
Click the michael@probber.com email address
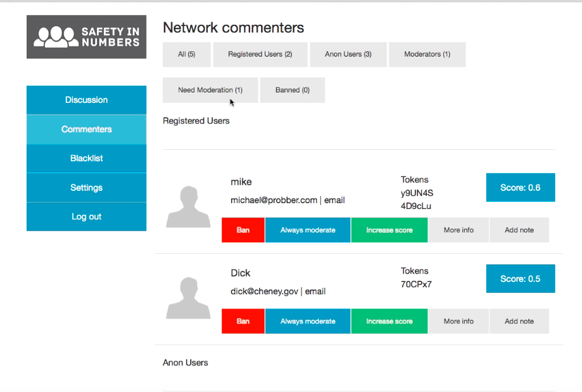[x=274, y=201]
